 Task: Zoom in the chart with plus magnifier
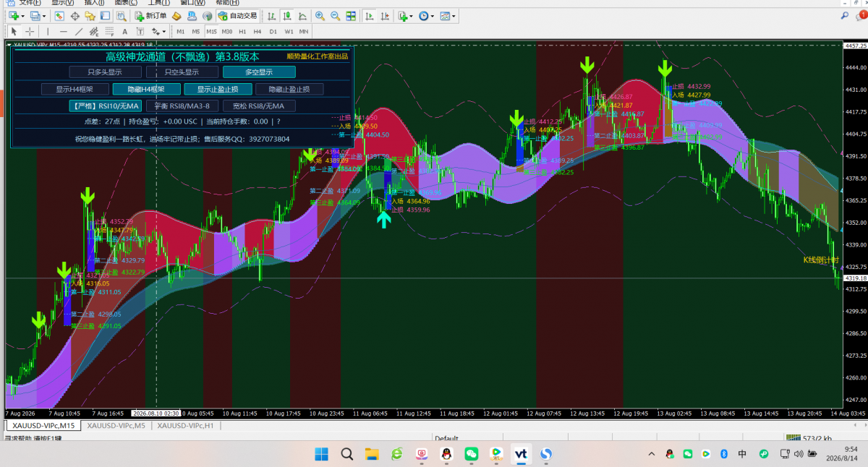click(319, 16)
